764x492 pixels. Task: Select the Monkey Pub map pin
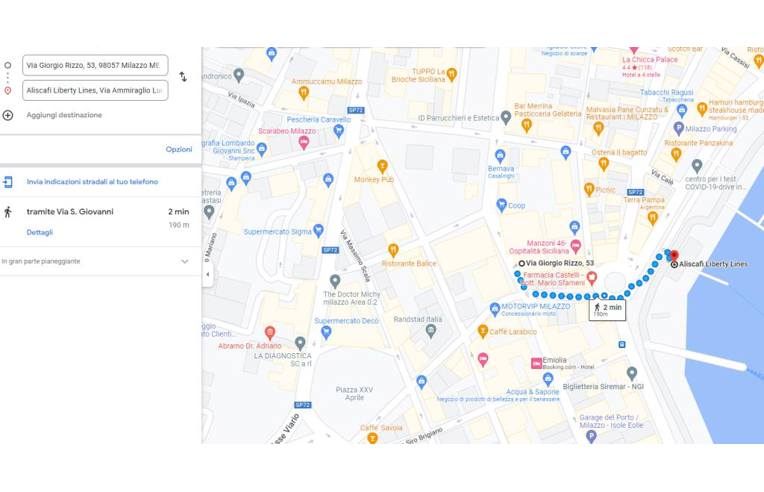[381, 165]
